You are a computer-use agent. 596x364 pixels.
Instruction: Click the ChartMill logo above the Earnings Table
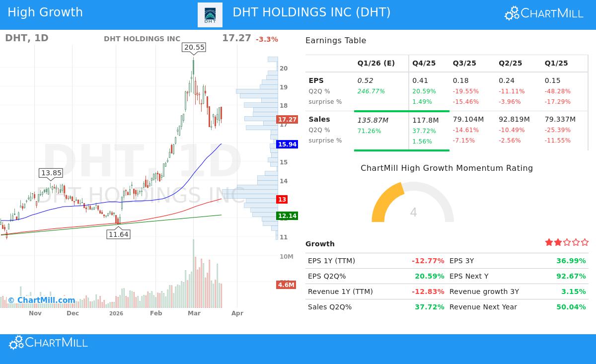(x=543, y=13)
